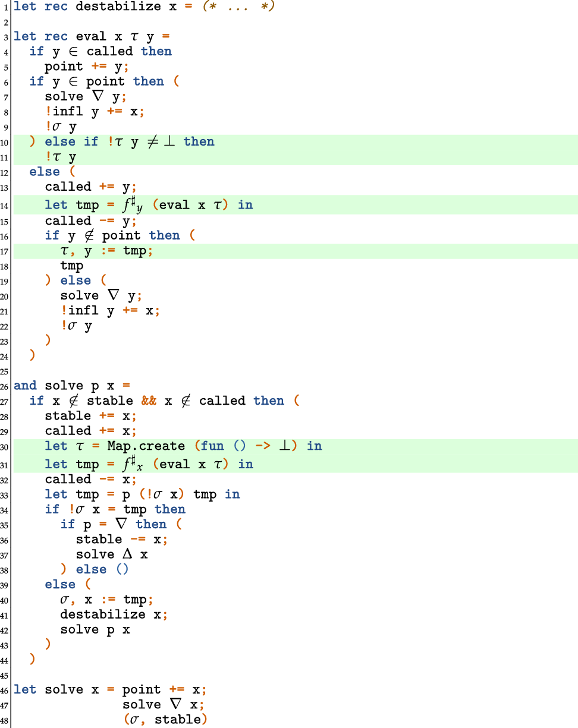The image size is (578, 728).
Task: Click the highlighted '!τ y' on line 11
Action: point(61,157)
